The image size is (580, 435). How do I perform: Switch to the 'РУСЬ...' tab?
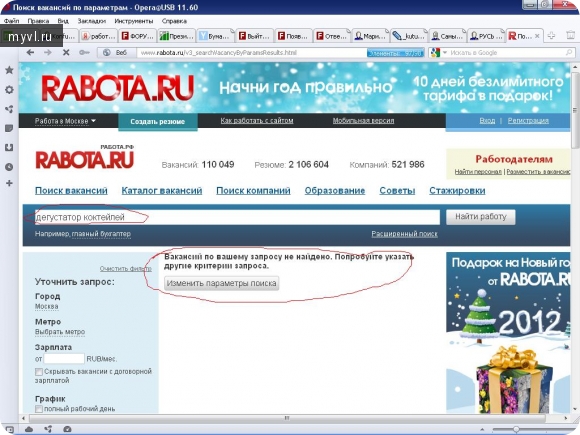487,36
